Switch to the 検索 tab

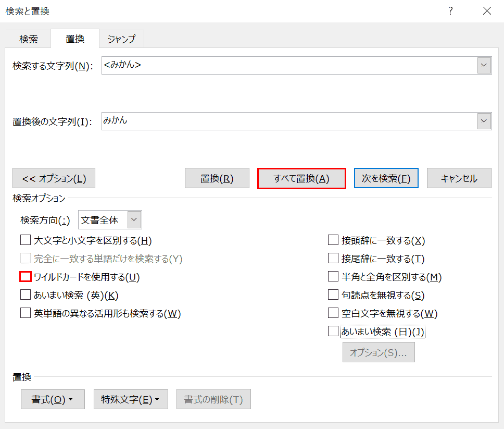[x=28, y=39]
